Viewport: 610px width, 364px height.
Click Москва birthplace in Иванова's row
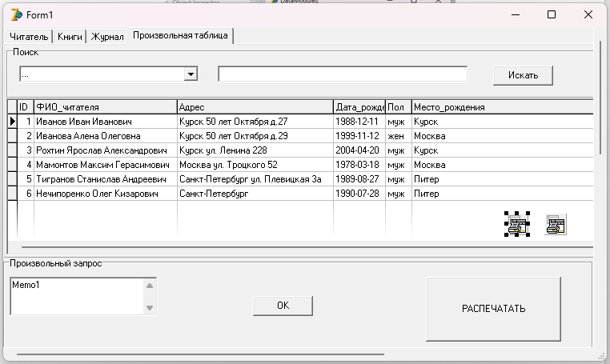[503, 136]
